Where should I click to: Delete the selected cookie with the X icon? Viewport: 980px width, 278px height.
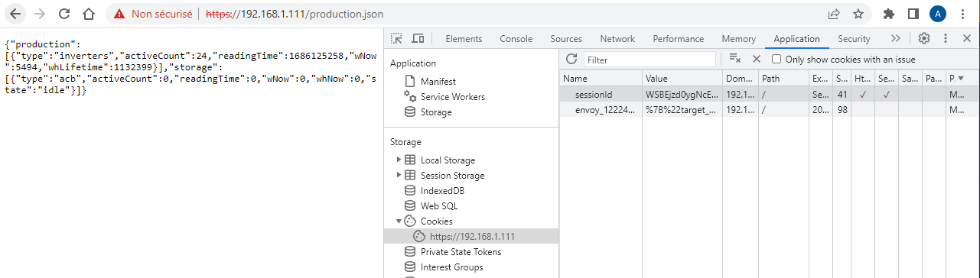click(x=757, y=59)
